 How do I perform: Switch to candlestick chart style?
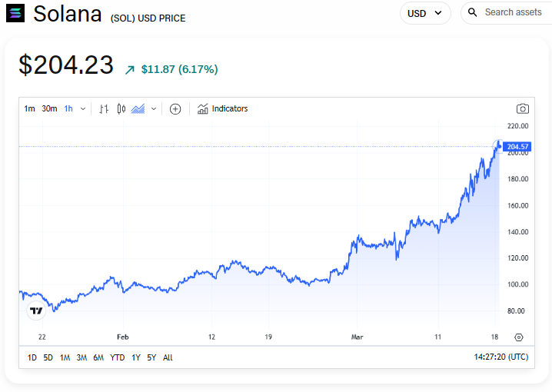tap(121, 109)
